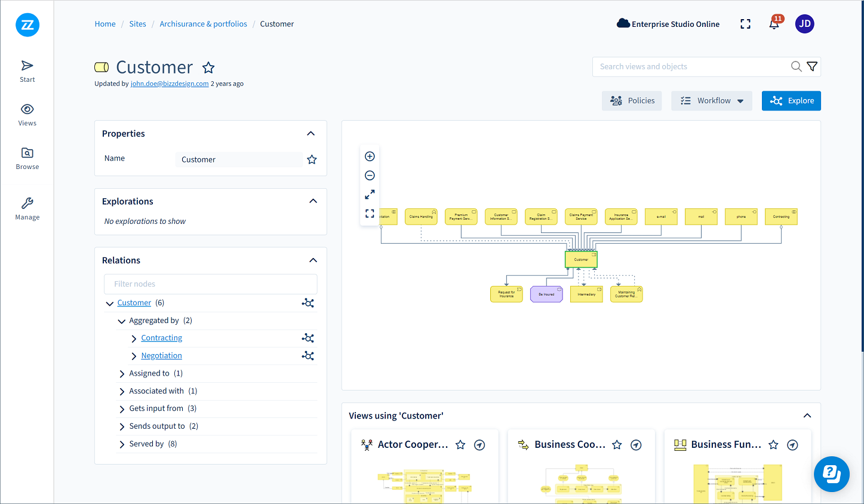
Task: Click the explore graph icon for Negotiation
Action: pos(308,355)
